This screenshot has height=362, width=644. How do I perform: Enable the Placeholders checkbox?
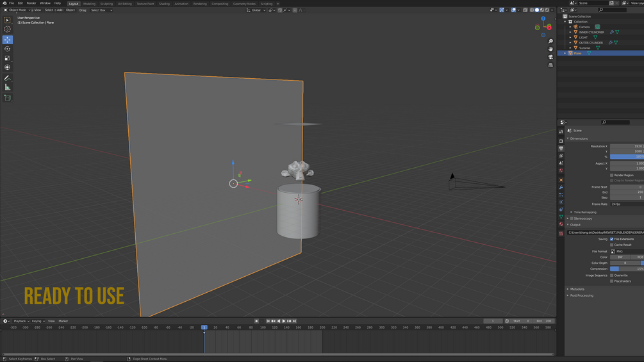click(x=611, y=281)
